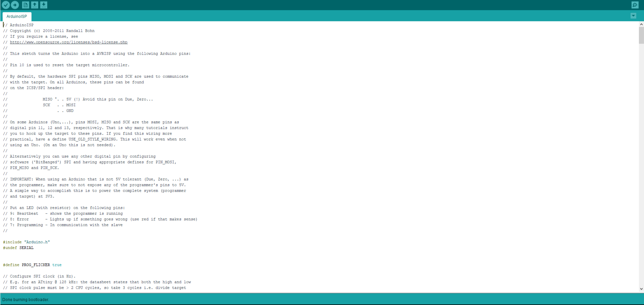
Task: Click the 'using an Uno.' comment line
Action: coord(59,145)
